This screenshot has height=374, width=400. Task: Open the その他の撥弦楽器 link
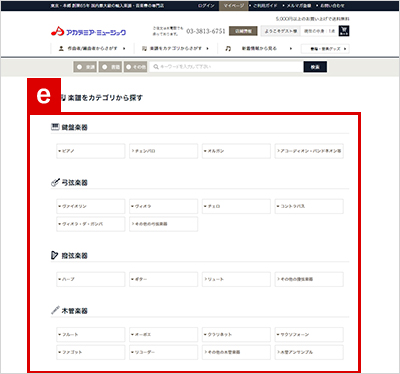pyautogui.click(x=309, y=279)
